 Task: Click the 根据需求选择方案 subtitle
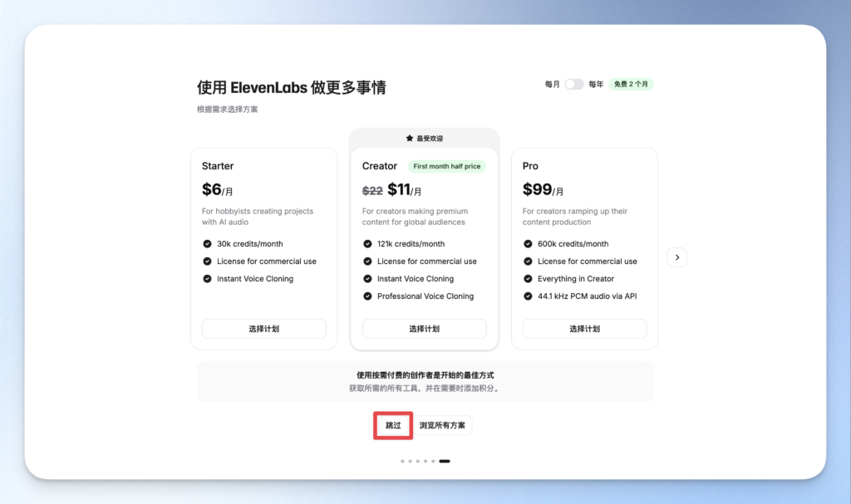click(x=228, y=109)
